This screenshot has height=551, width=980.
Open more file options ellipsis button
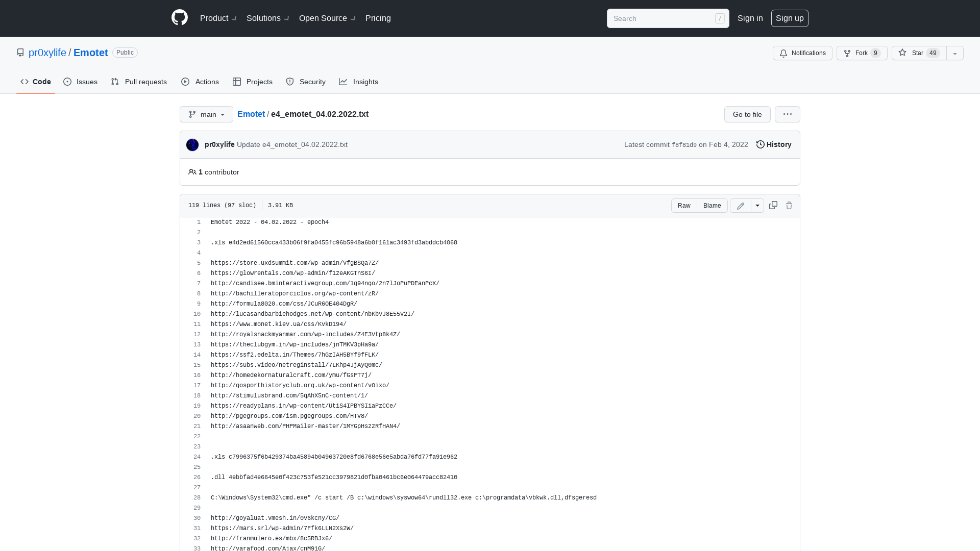tap(788, 114)
